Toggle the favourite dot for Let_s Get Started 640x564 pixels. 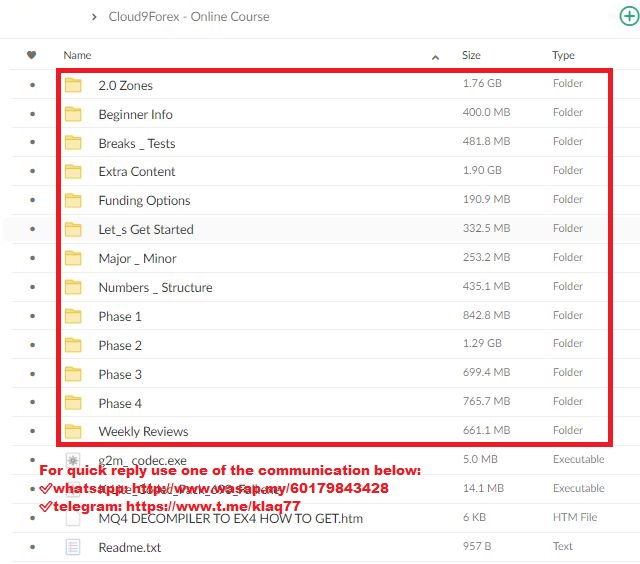click(32, 229)
